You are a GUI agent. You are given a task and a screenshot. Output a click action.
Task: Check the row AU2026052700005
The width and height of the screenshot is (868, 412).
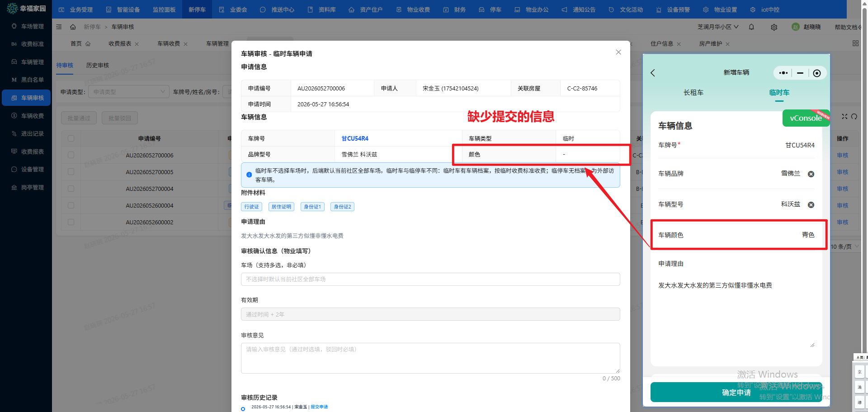point(71,172)
